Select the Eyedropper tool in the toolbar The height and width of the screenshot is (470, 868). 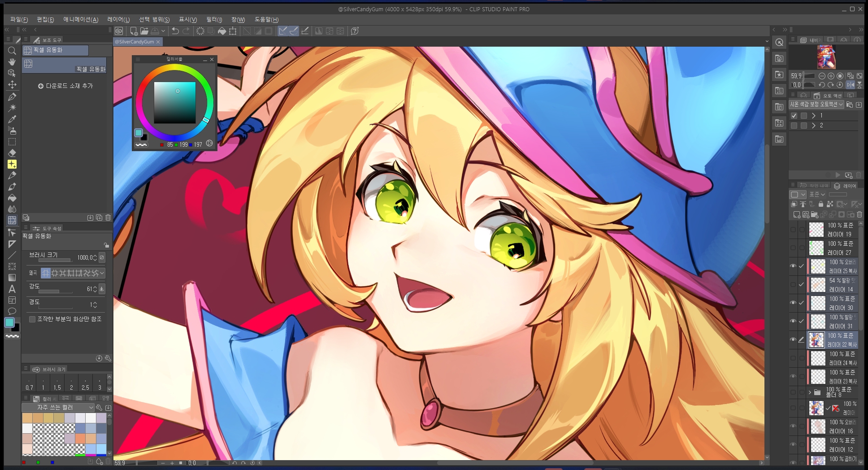pos(12,119)
